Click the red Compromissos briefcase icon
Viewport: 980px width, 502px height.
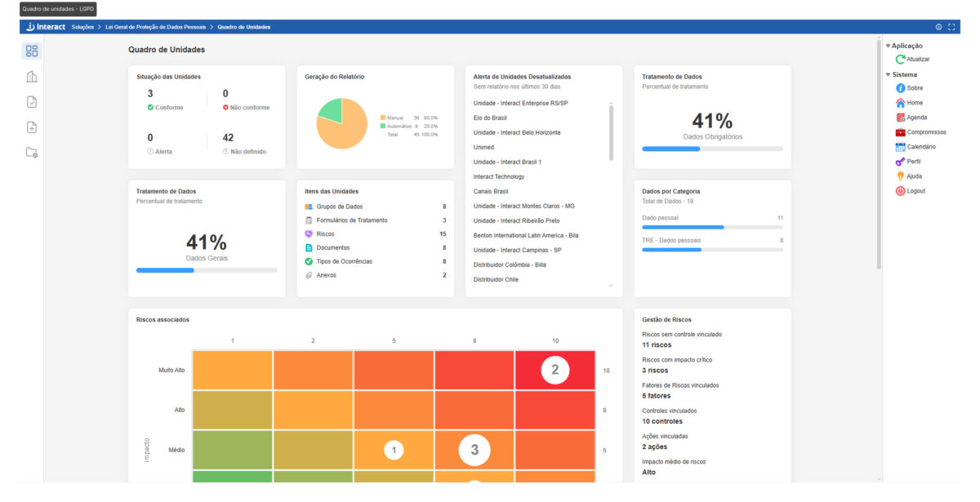pyautogui.click(x=900, y=132)
